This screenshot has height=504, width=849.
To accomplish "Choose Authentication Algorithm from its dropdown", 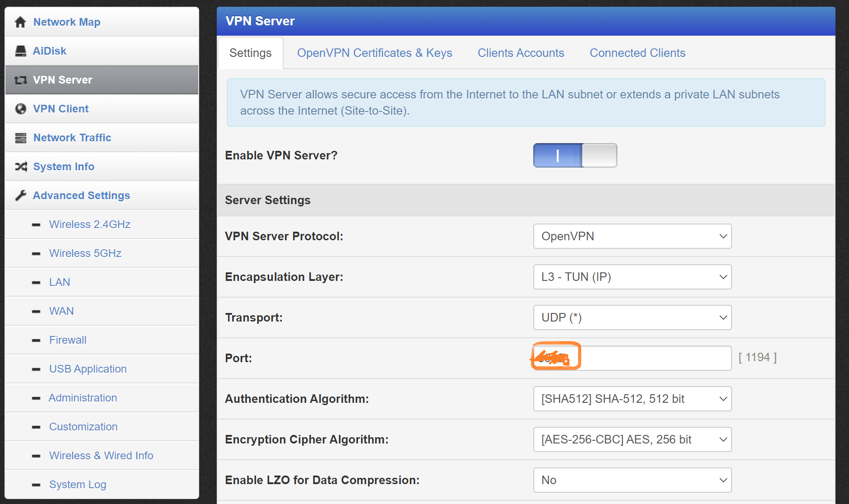I will click(632, 399).
